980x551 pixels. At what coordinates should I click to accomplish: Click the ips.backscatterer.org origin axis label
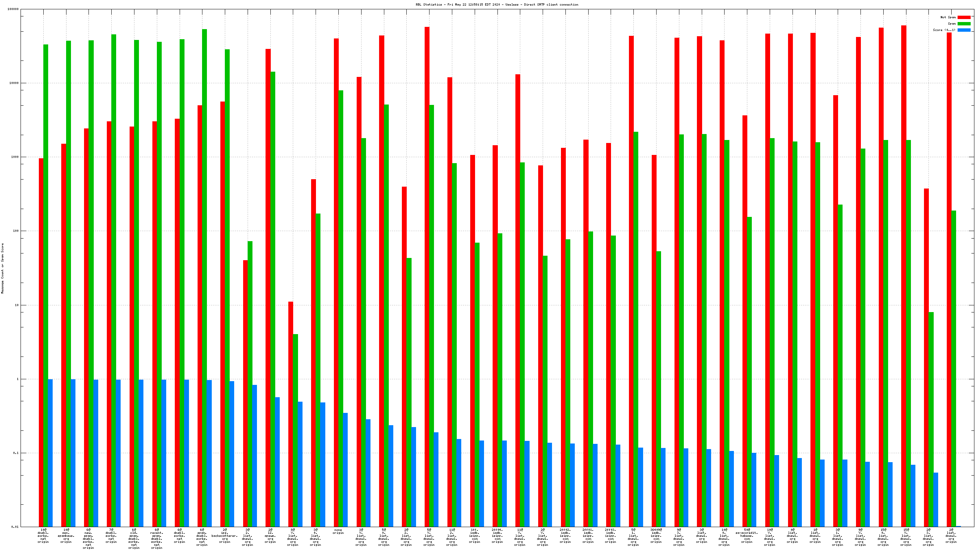[225, 536]
